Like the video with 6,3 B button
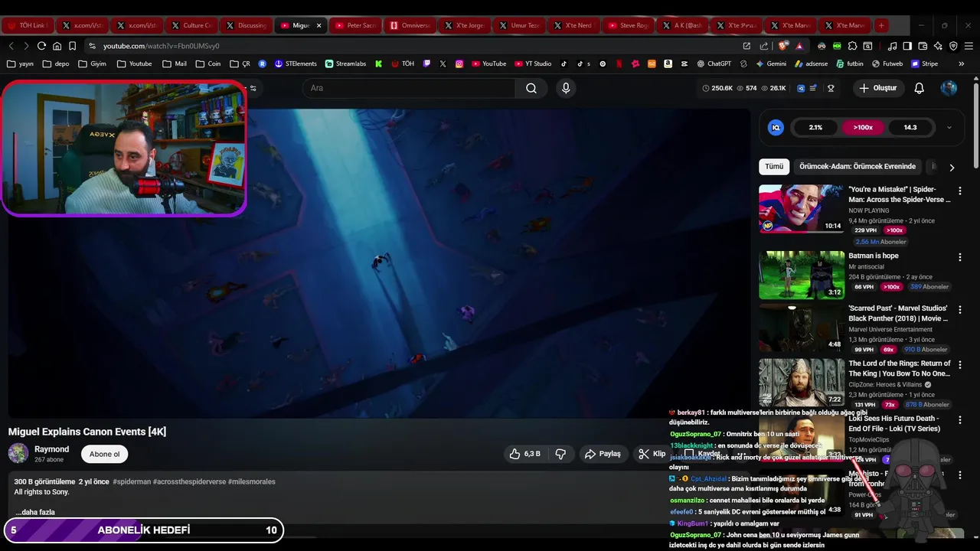980x551 pixels. [524, 454]
